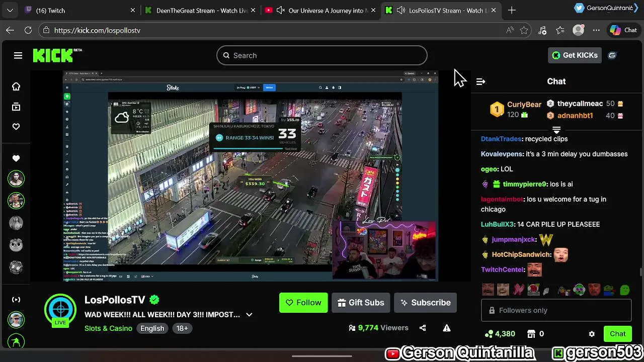Screen dimensions: 644x362
Task: Select the green headphones alien emote
Action: click(579, 290)
